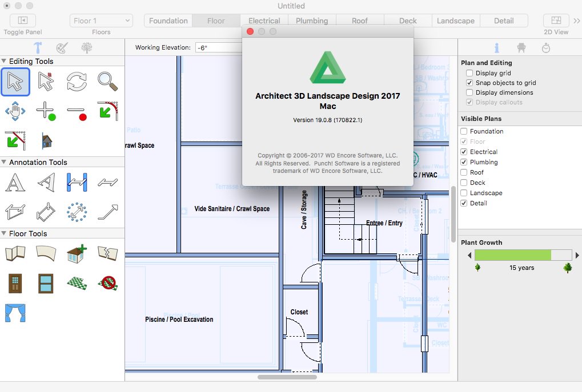Decrease plant growth with left arrow

(x=469, y=255)
